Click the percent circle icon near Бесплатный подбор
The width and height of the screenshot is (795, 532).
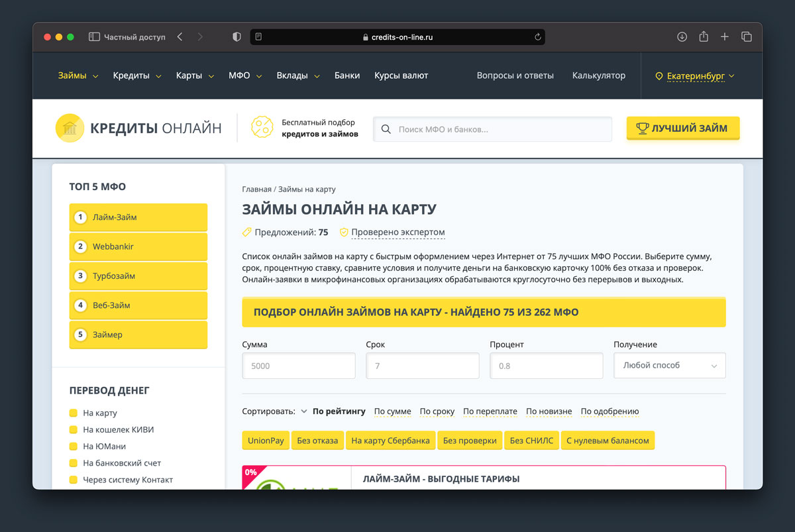(262, 128)
